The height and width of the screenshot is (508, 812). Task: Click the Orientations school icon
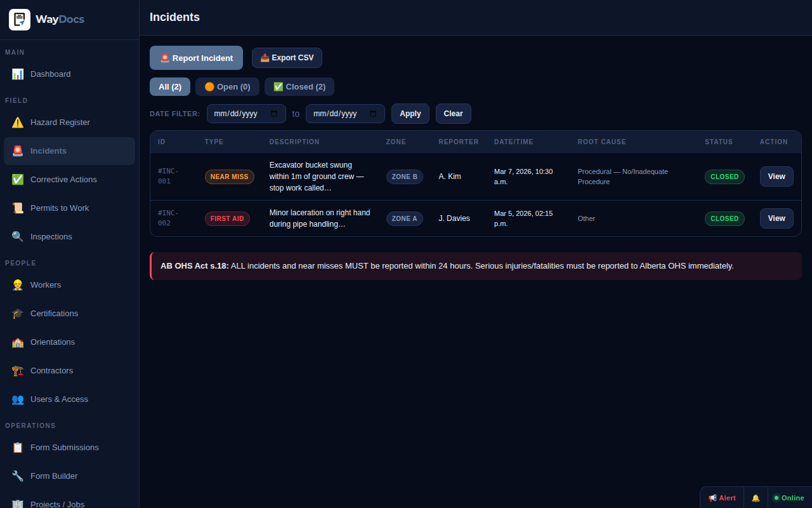pyautogui.click(x=18, y=342)
